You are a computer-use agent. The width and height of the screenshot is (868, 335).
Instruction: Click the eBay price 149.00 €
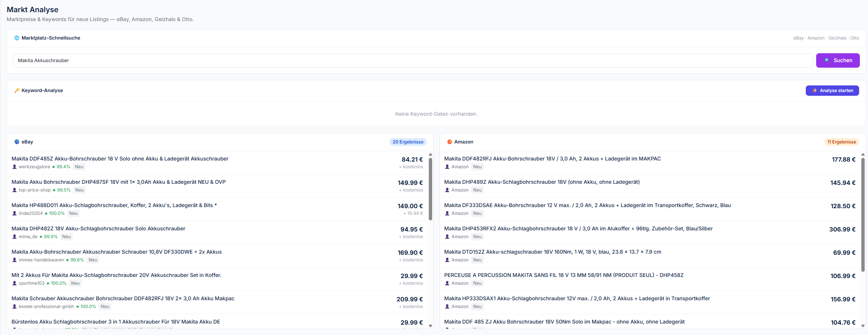coord(410,206)
